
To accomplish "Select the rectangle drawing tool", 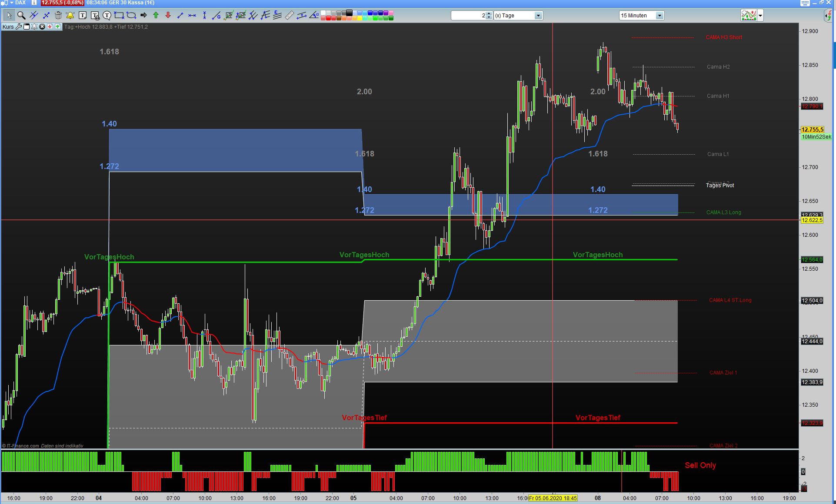I will pyautogui.click(x=119, y=16).
